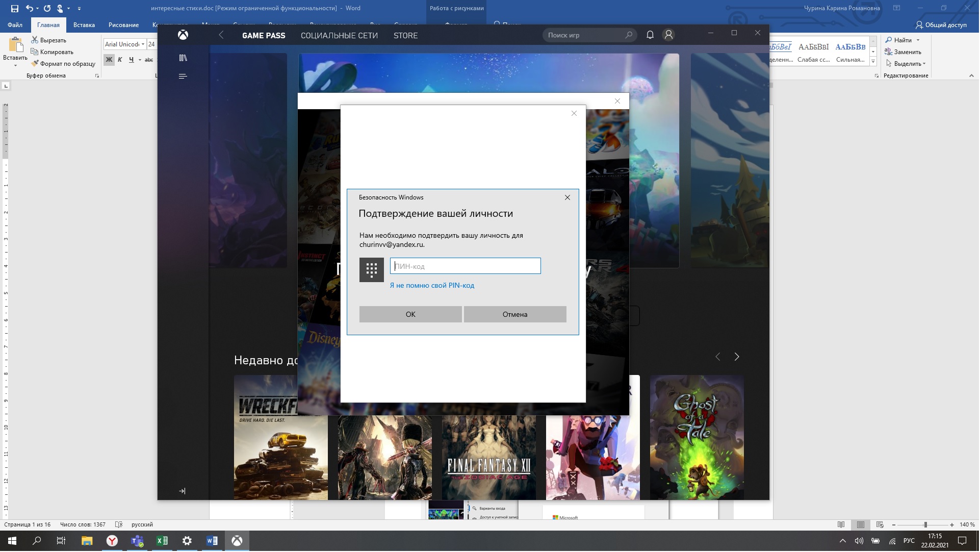Customize Quick Access Toolbar dropdown
The height and width of the screenshot is (552, 980).
point(80,9)
